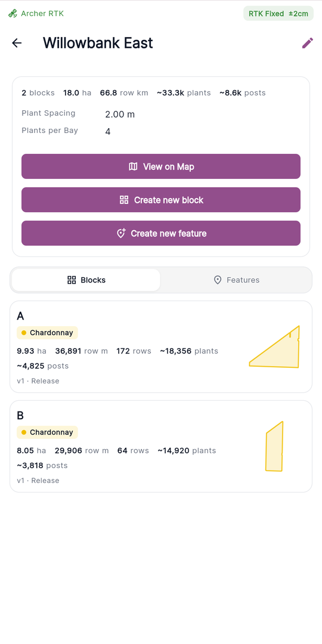Tap Create new block button

(x=161, y=200)
